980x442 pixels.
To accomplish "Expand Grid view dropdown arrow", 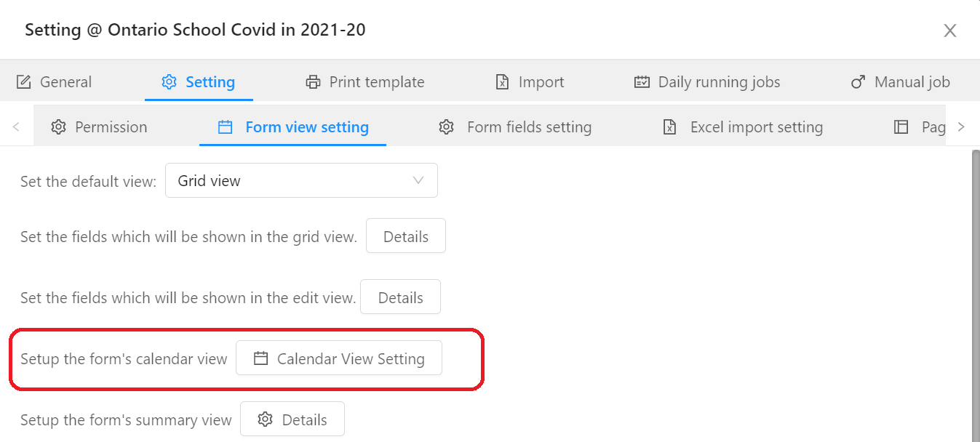I will (x=418, y=180).
